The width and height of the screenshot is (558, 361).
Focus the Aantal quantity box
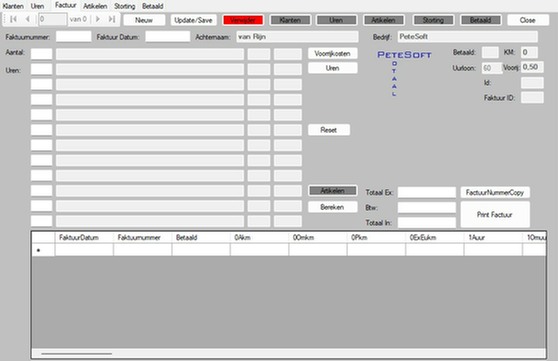pyautogui.click(x=41, y=54)
